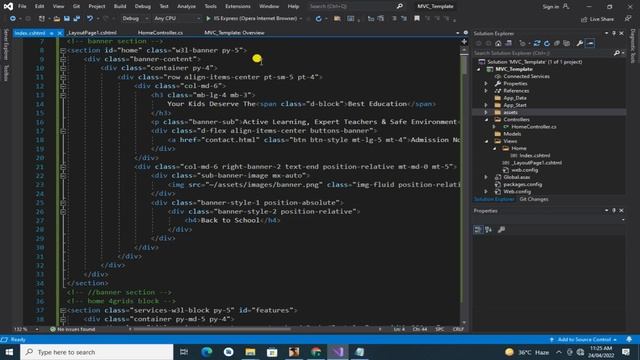Viewport: 640px width, 360px height.
Task: Select Index.cshtml in Solution Explorer
Action: pos(534,156)
